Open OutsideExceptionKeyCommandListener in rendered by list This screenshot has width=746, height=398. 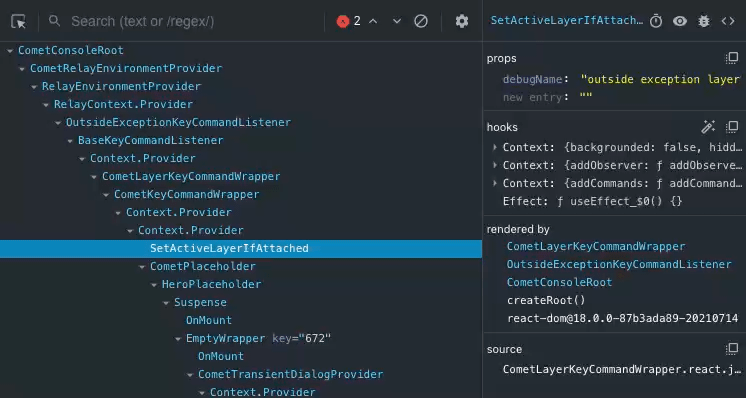click(x=619, y=264)
